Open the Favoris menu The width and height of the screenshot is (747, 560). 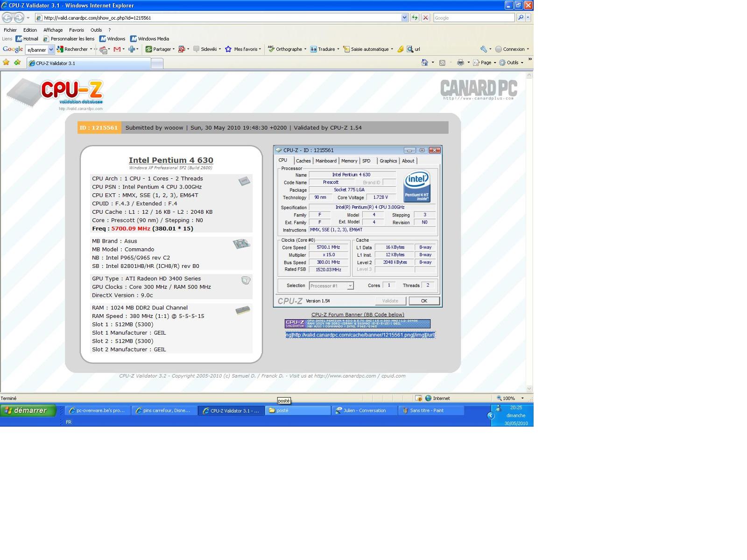pos(77,30)
